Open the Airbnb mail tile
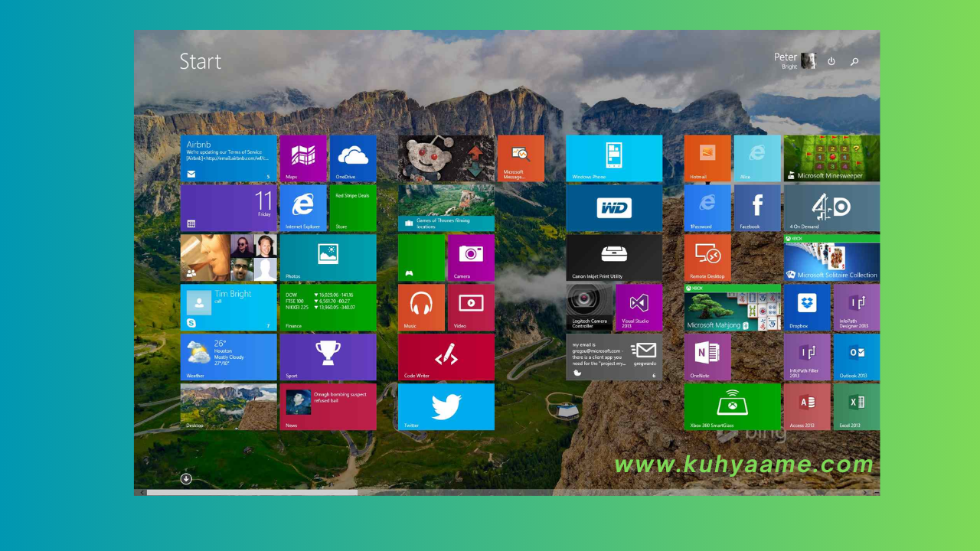The image size is (980, 551). [228, 158]
